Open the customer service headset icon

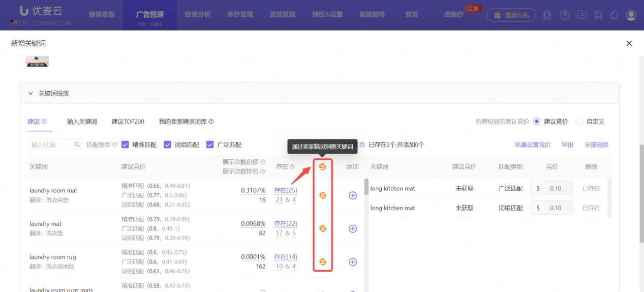(547, 15)
